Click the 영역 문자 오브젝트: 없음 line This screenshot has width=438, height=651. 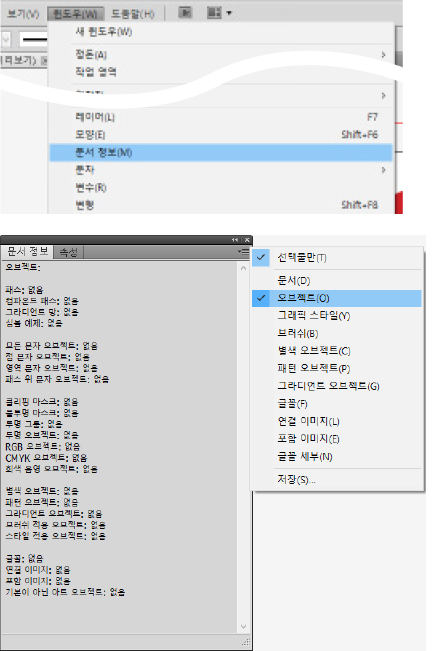[51, 368]
